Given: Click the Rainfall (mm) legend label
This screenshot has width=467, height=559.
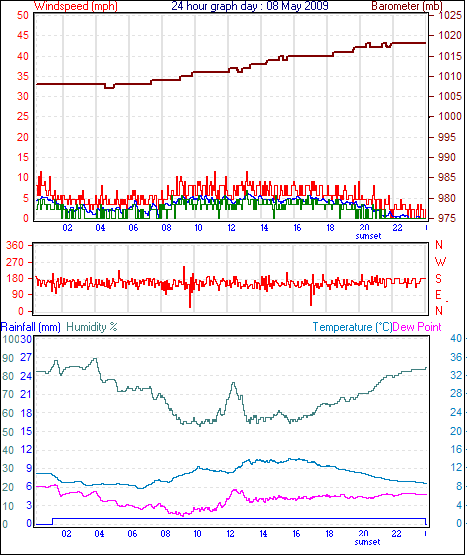Looking at the screenshot, I should [x=31, y=327].
